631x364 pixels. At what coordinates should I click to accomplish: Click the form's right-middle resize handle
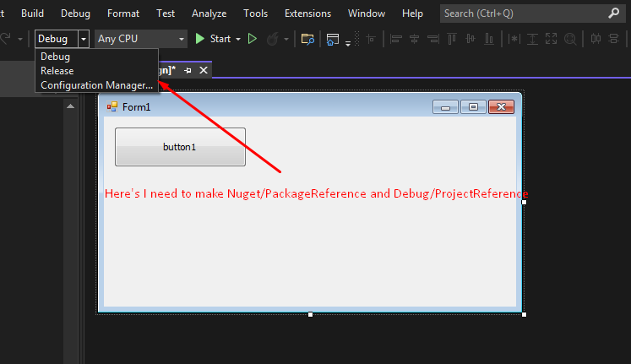524,202
